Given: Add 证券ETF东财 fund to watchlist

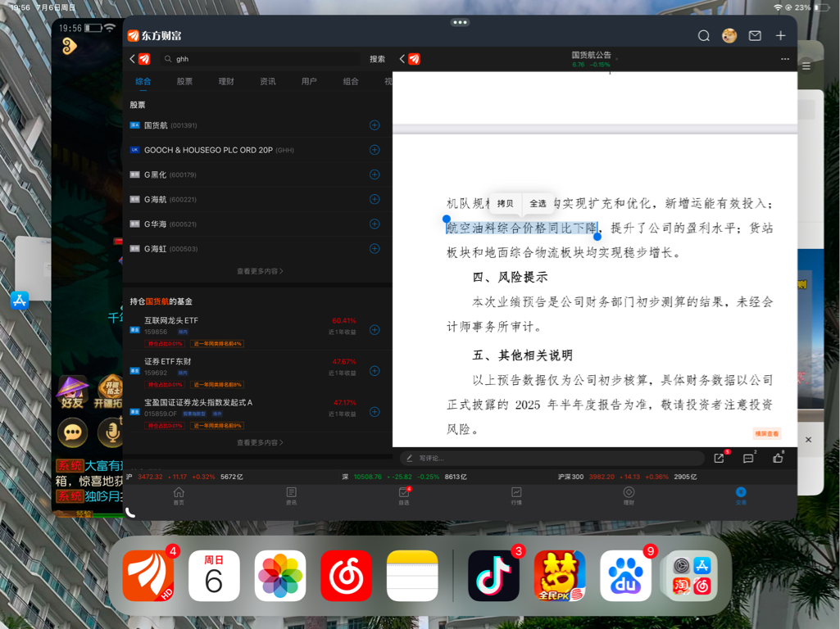Looking at the screenshot, I should point(375,371).
